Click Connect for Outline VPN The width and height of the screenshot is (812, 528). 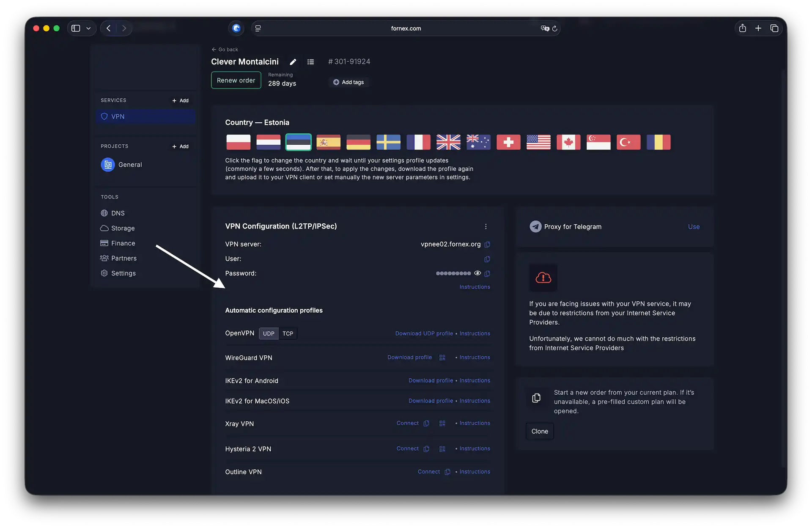(429, 472)
